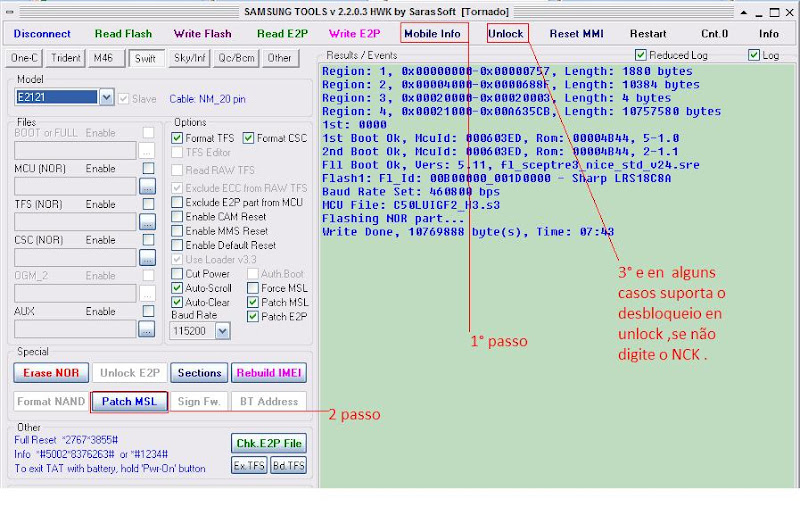
Task: Enable CAM Reset checkbox
Action: point(177,217)
